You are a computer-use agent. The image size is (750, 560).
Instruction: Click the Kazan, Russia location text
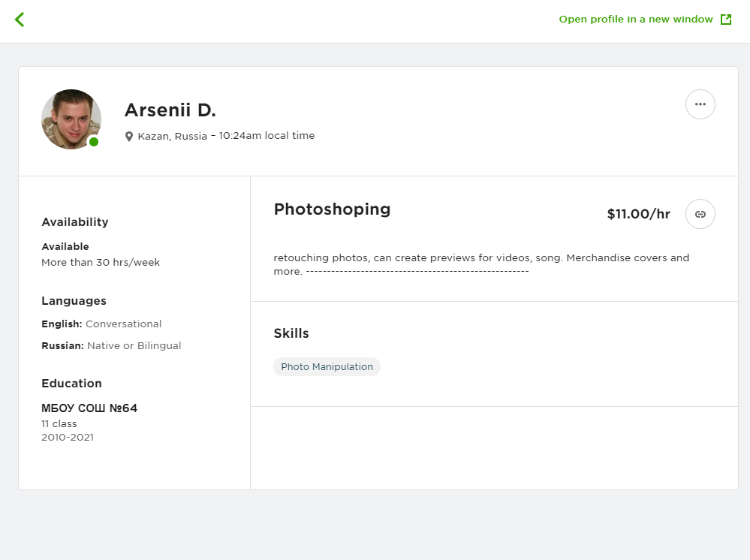pyautogui.click(x=172, y=137)
